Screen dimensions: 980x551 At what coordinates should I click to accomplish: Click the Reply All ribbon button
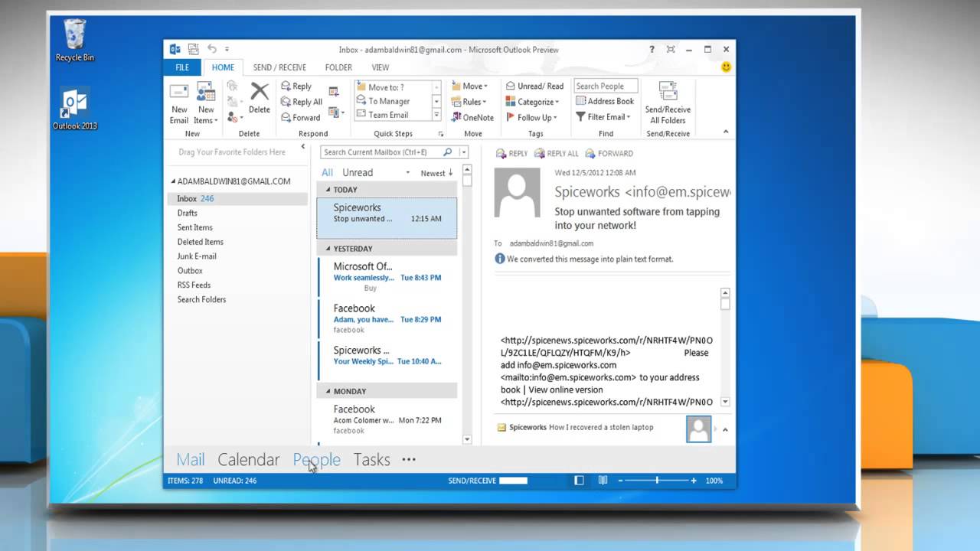click(x=301, y=102)
